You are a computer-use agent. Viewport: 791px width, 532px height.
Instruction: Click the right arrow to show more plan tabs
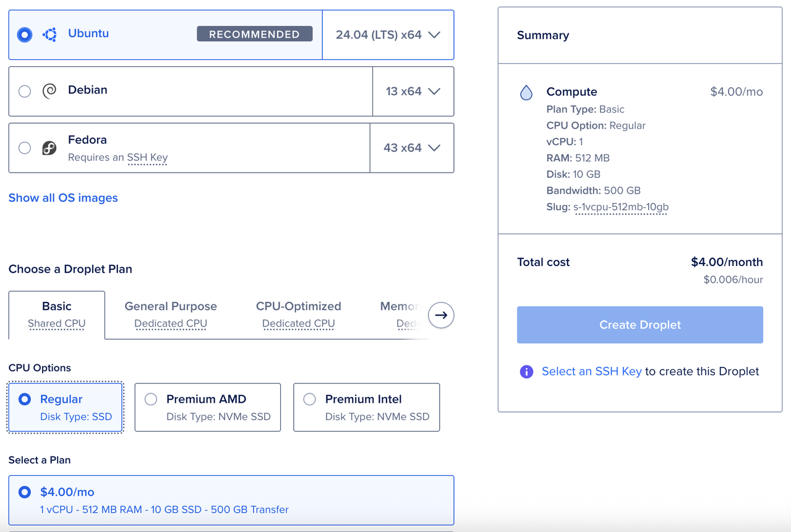pos(441,315)
